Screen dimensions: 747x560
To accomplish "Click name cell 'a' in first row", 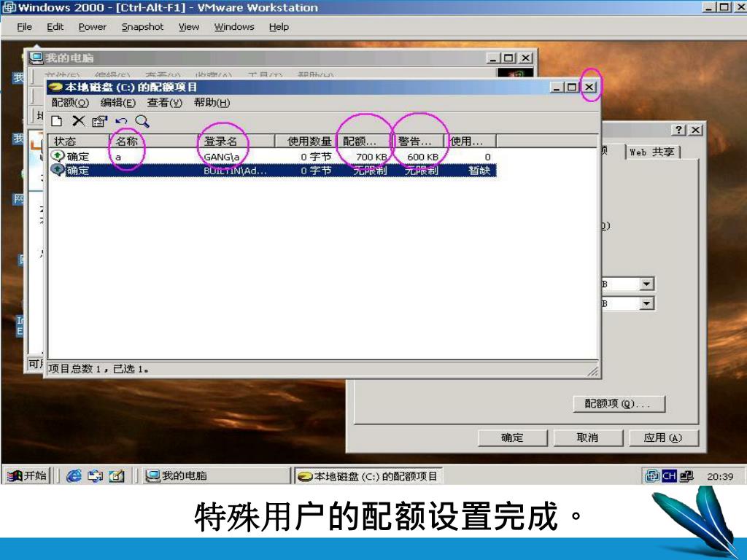I will point(118,157).
